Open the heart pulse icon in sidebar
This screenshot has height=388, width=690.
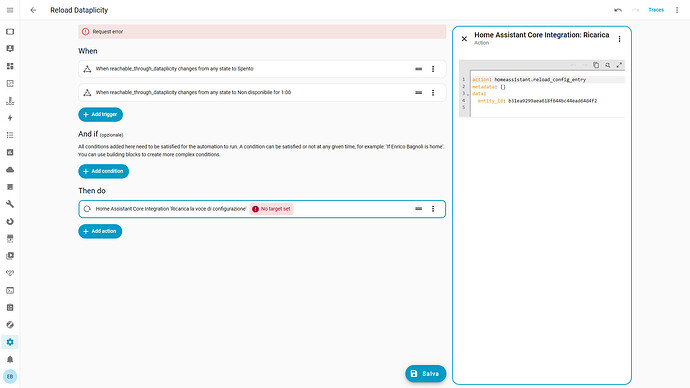coord(10,273)
